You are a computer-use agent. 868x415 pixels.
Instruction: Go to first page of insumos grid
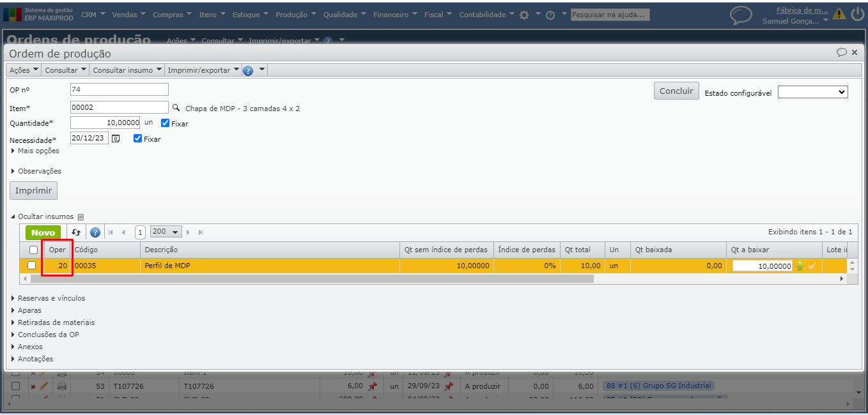(x=111, y=232)
